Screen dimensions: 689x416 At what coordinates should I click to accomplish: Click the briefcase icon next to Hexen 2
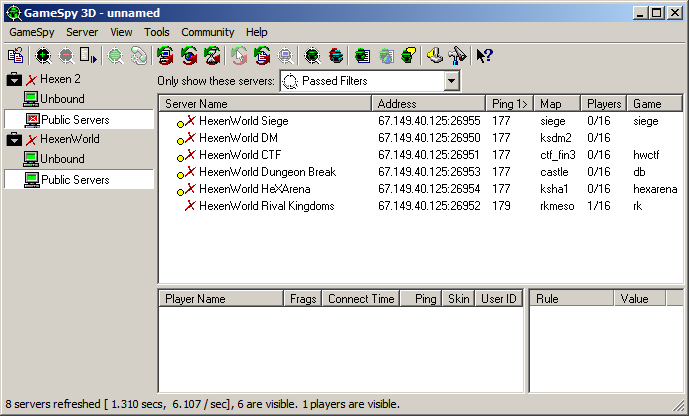[x=14, y=79]
